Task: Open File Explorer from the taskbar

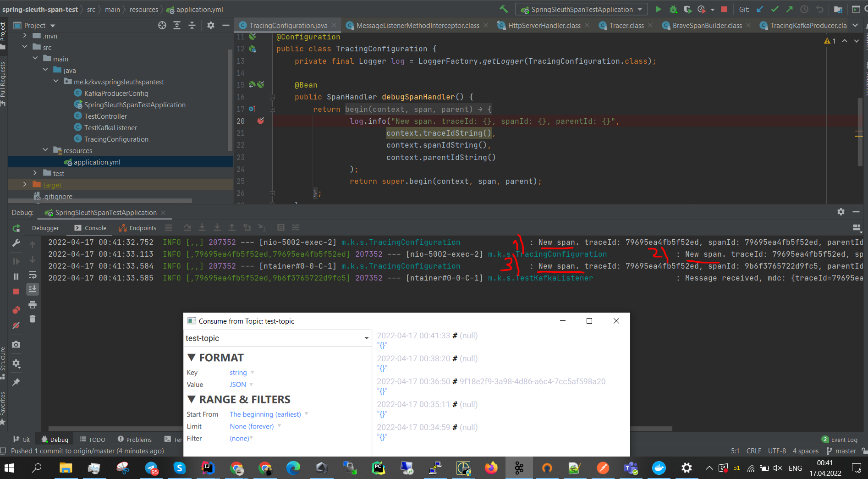Action: pyautogui.click(x=66, y=468)
